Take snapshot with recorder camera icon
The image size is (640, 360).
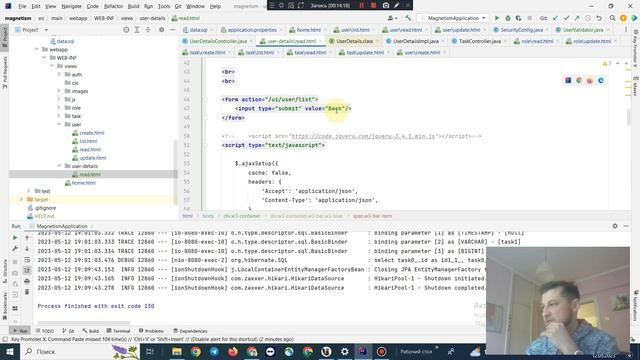tap(386, 5)
